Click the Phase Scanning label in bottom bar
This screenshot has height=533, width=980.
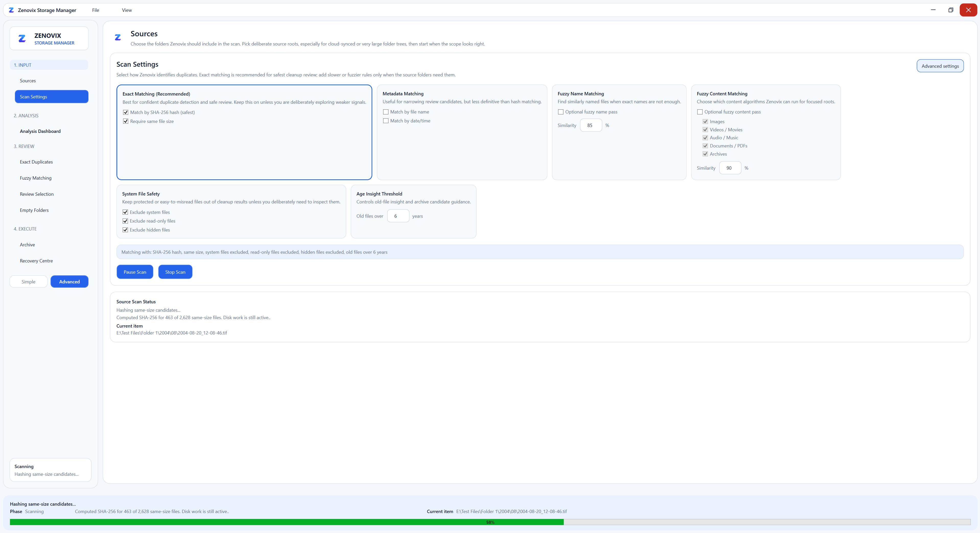[x=27, y=512]
